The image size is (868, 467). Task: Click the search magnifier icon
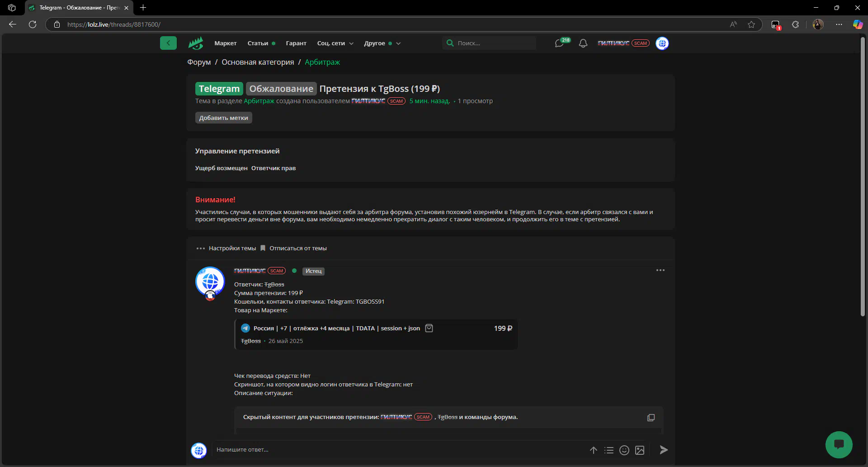pyautogui.click(x=450, y=43)
